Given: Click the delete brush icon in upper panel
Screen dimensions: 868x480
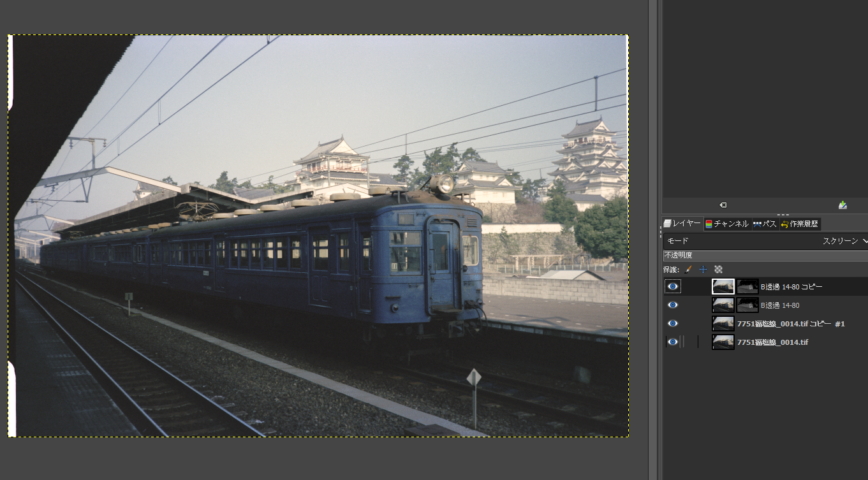Looking at the screenshot, I should [x=723, y=205].
